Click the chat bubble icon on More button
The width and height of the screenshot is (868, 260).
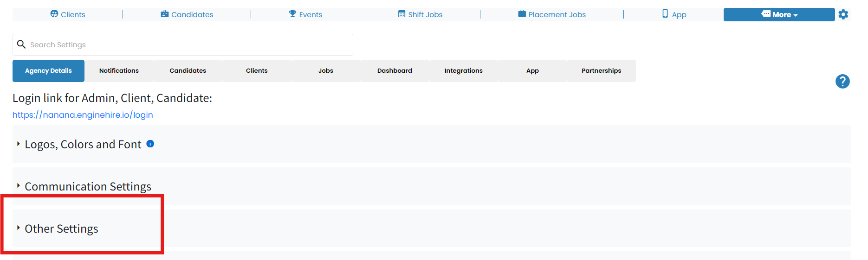click(x=766, y=14)
